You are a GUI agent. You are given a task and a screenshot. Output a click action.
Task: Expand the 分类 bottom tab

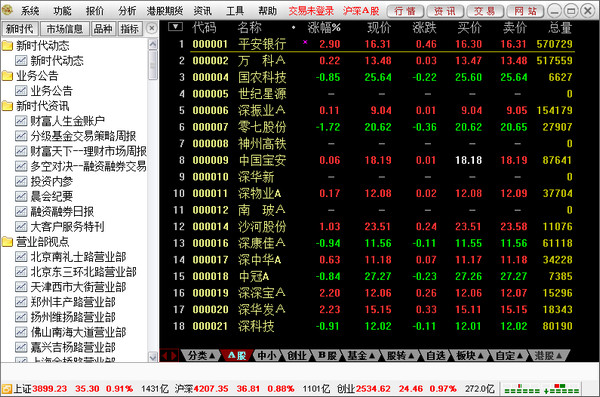tap(201, 356)
